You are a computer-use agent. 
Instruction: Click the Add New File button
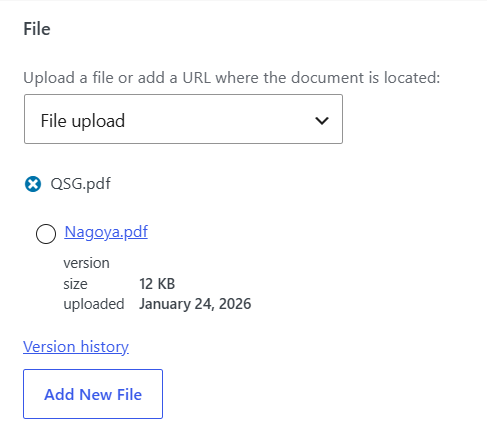93,394
